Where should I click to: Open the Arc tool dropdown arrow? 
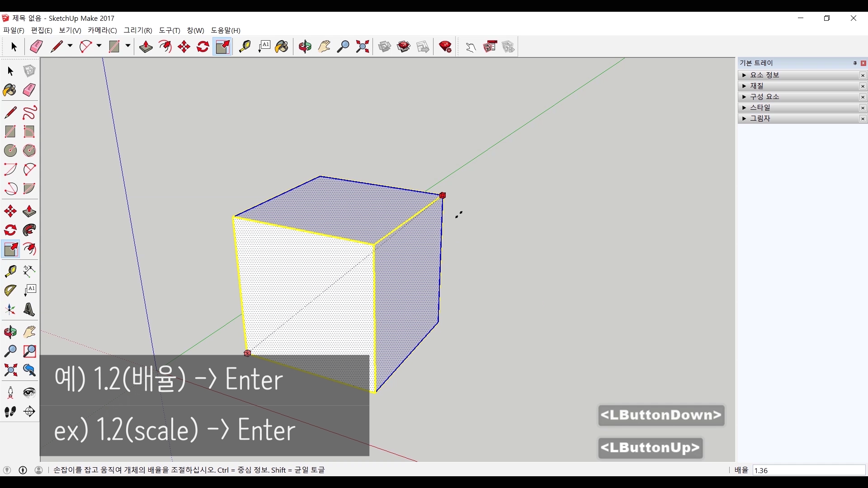(99, 46)
